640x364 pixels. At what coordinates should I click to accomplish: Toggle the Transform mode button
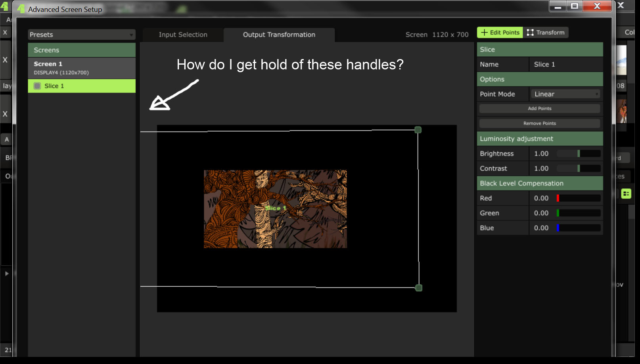click(546, 33)
